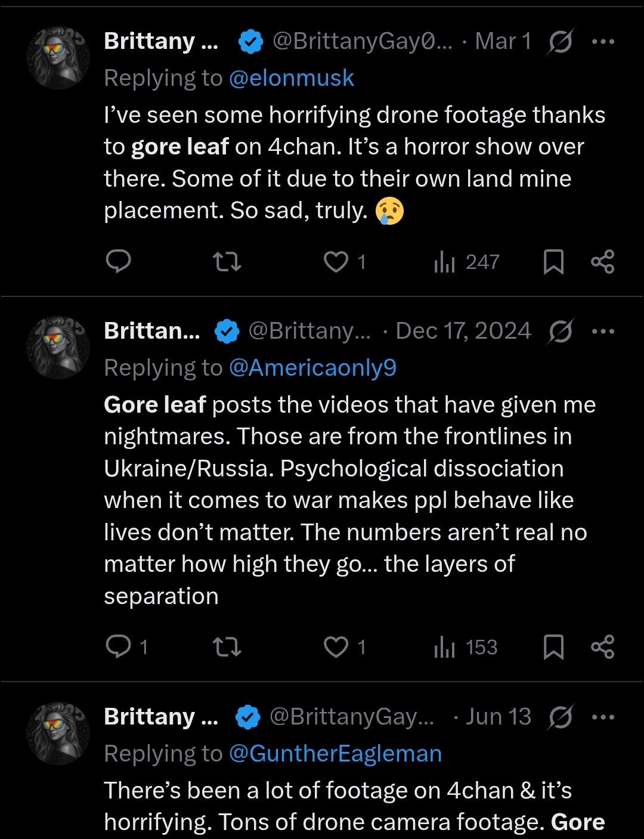Open more options on Mar 1 tweet
Viewport: 644px width, 839px height.
pos(603,41)
